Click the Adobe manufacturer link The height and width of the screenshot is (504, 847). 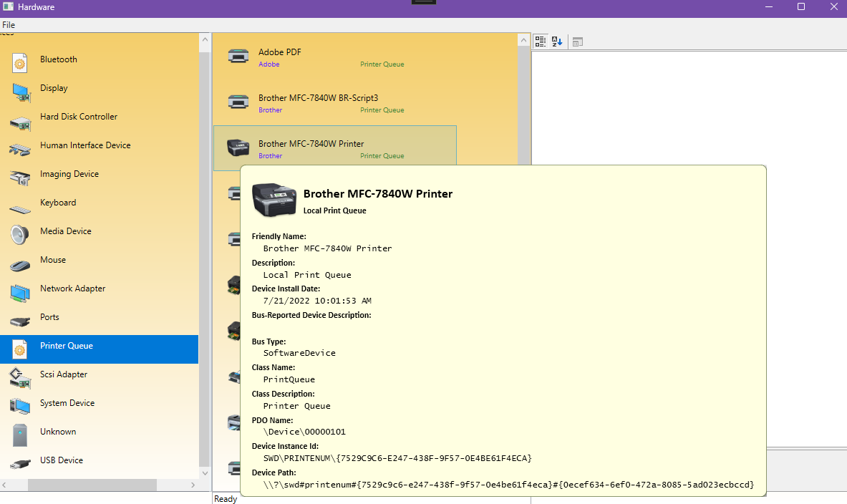pos(269,64)
